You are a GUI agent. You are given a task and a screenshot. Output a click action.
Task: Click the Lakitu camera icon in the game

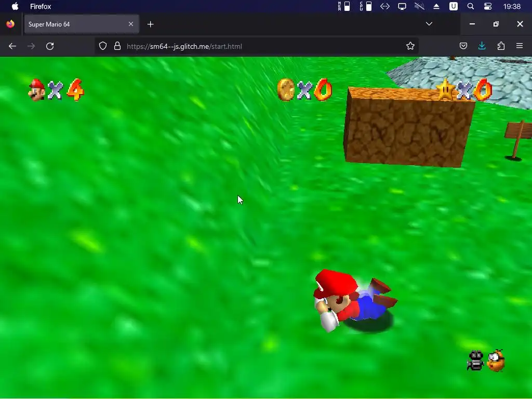point(496,361)
